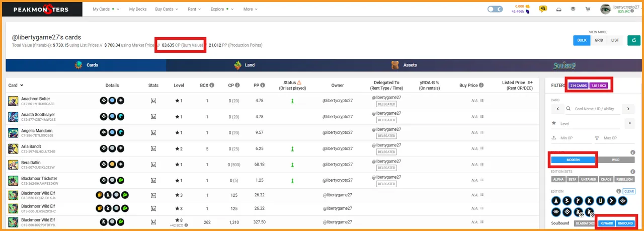Viewport: 644px width, 231px height.
Task: Focus the Max CP field
Action: (x=615, y=138)
